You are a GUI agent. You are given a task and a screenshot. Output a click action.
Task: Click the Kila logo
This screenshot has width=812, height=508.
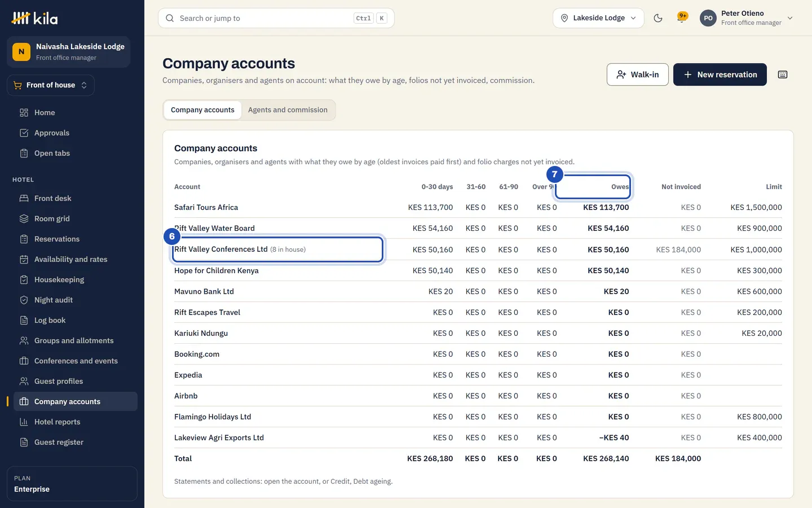[x=34, y=18]
